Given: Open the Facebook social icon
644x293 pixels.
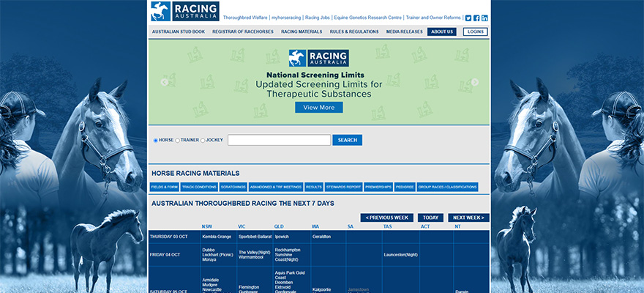Looking at the screenshot, I should click(476, 18).
